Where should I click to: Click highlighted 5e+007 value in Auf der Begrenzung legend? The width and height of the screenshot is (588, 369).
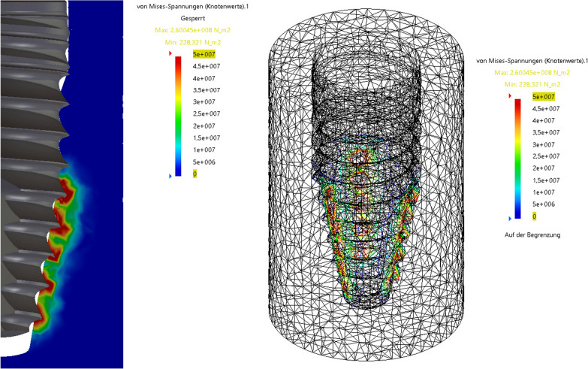click(544, 96)
